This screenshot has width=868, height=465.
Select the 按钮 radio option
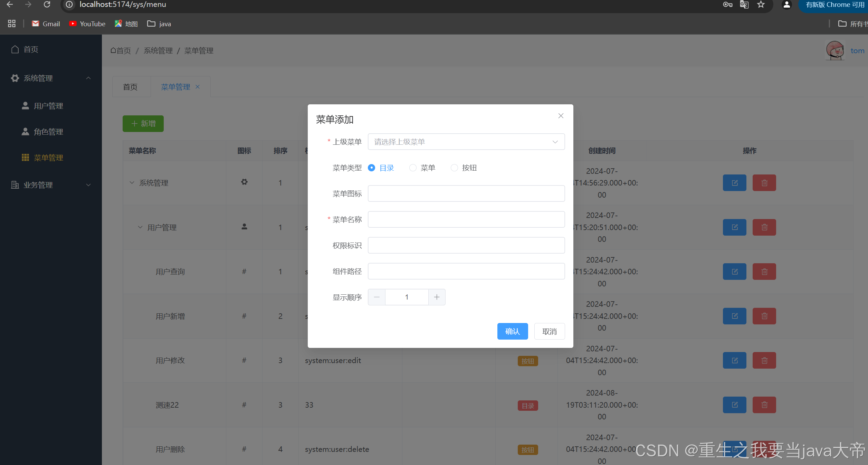pos(455,168)
